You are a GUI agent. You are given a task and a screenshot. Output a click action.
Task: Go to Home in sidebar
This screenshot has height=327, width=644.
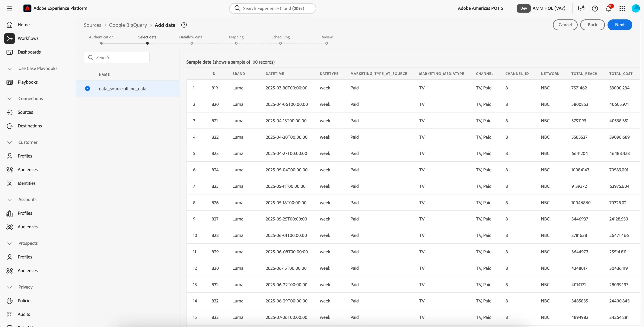tap(23, 25)
